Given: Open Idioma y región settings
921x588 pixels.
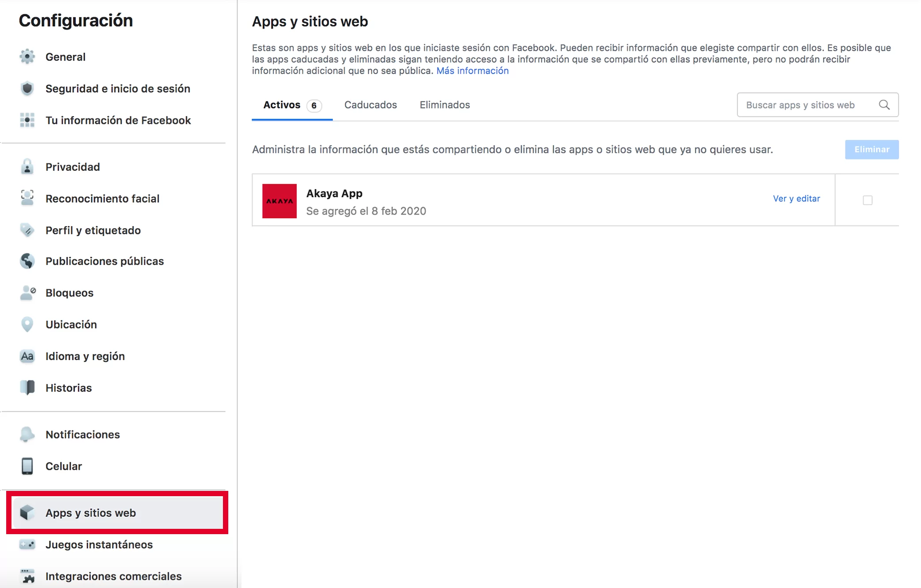Looking at the screenshot, I should tap(85, 356).
